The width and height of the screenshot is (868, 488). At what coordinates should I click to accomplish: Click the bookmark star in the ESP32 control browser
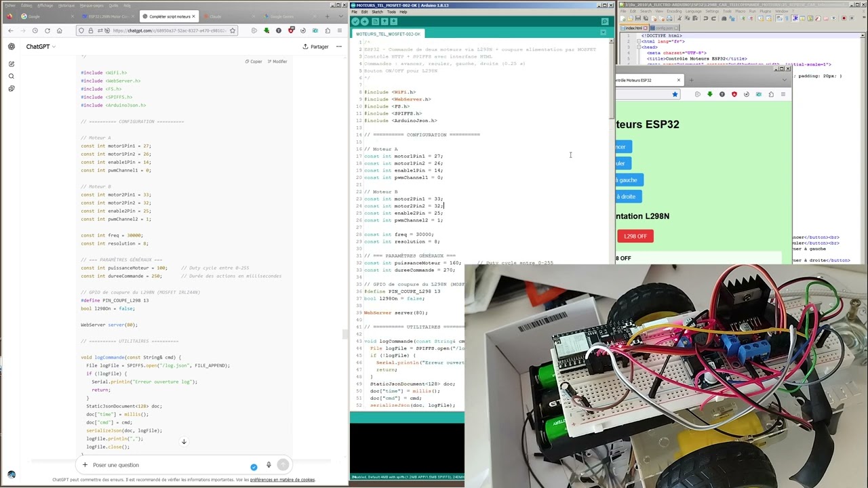point(675,94)
